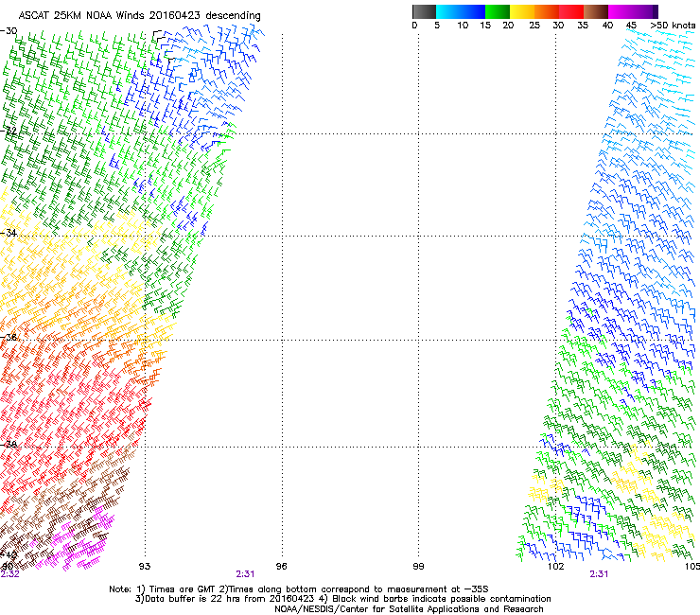
Task: Click the 'NOAA/NESDIS/Center for Satellite Applications and Research' credit
Action: (x=409, y=609)
